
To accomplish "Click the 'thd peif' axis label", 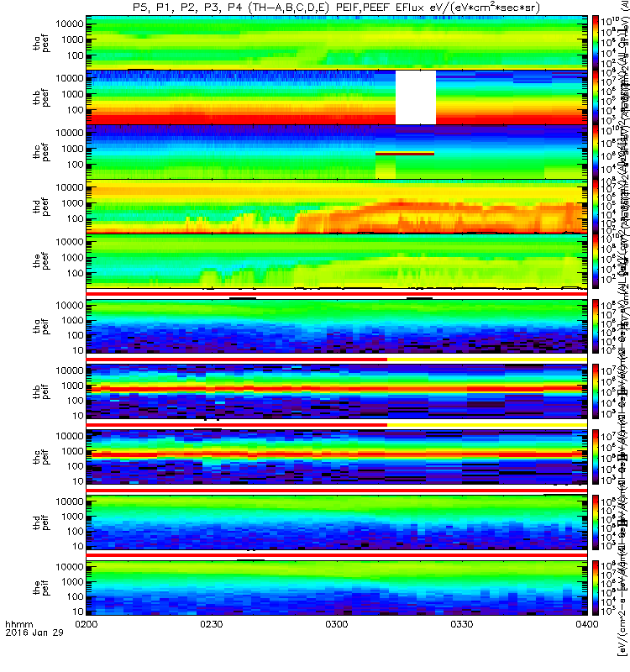I will 41,522.
